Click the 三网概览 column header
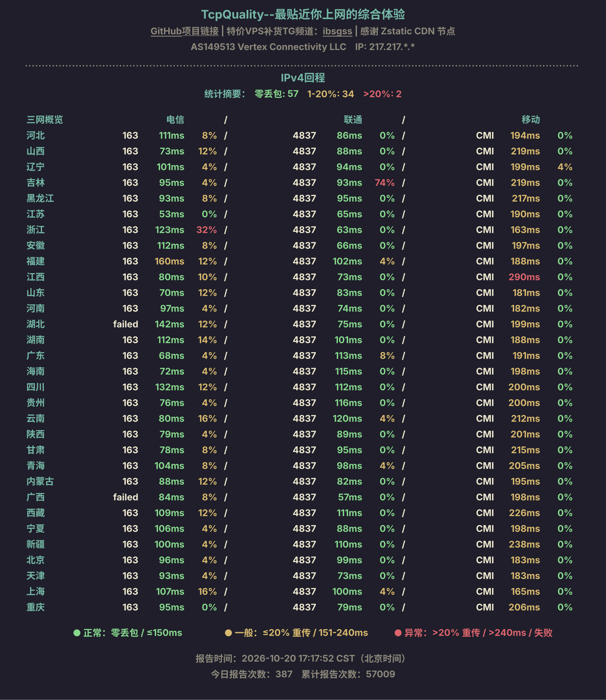 [45, 119]
